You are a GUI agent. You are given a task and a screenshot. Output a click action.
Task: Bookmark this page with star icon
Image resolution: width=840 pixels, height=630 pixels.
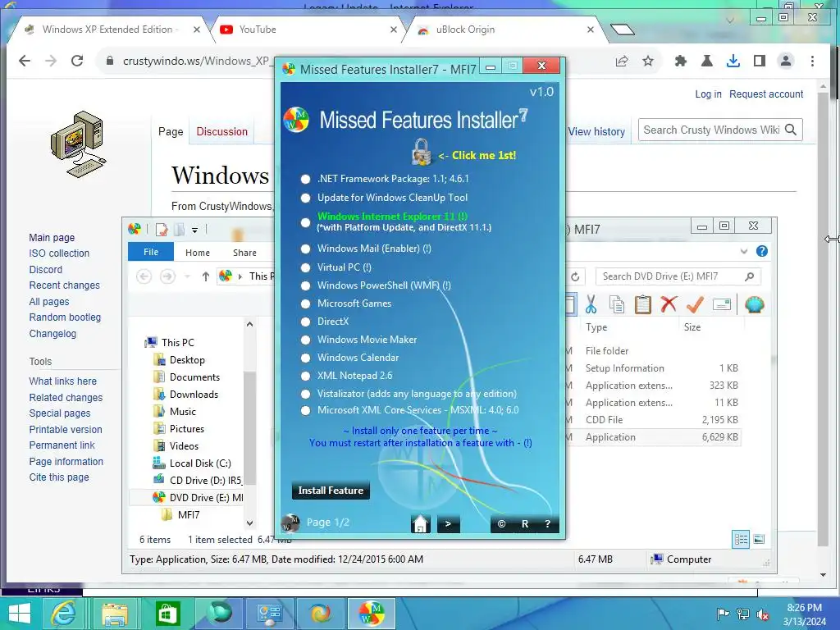648,61
